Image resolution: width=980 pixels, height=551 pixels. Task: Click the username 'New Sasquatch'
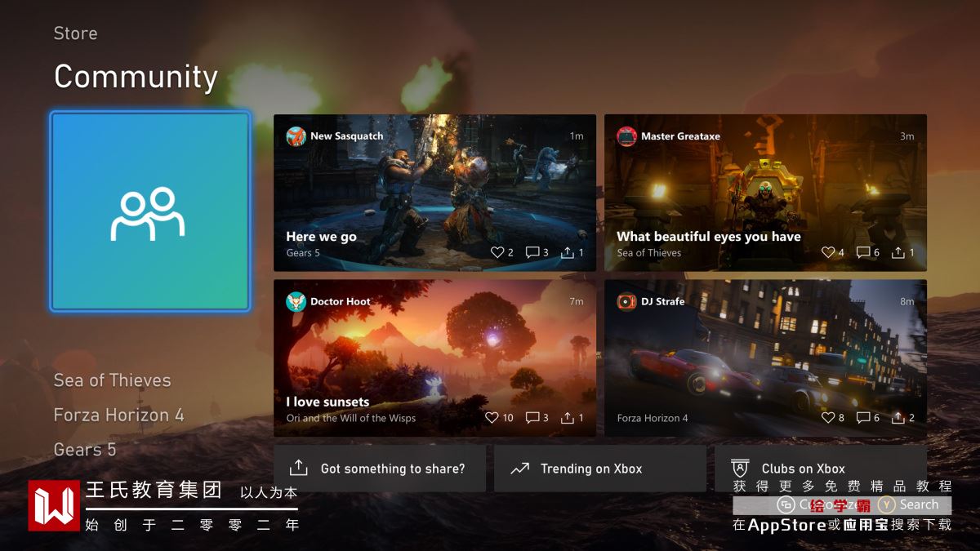[346, 136]
